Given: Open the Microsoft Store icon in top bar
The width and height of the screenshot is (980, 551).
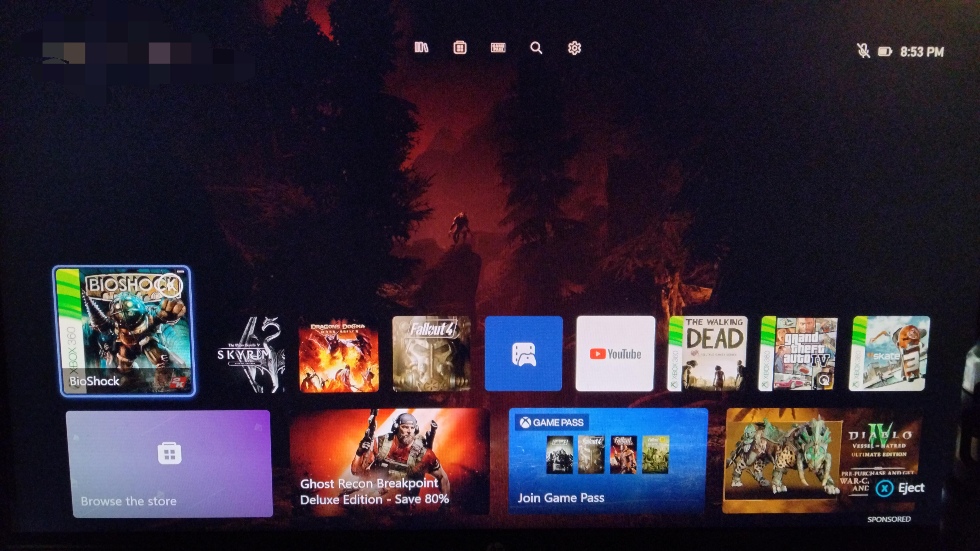Looking at the screenshot, I should [x=460, y=48].
